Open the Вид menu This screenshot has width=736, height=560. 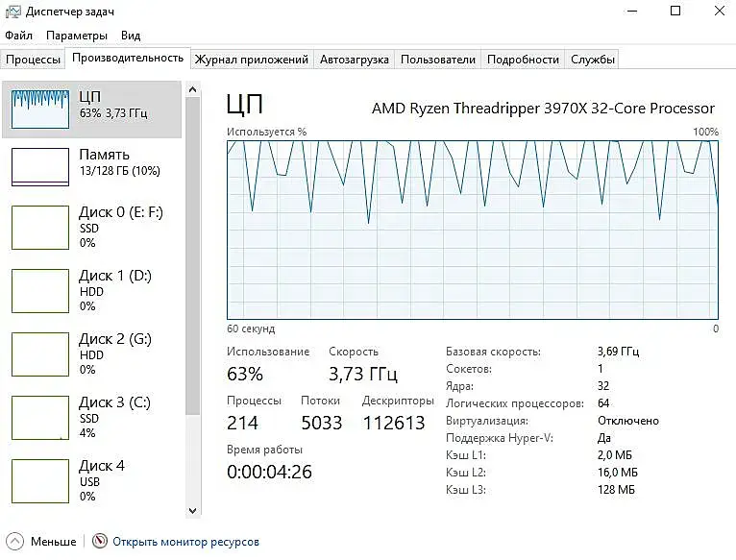coord(131,36)
